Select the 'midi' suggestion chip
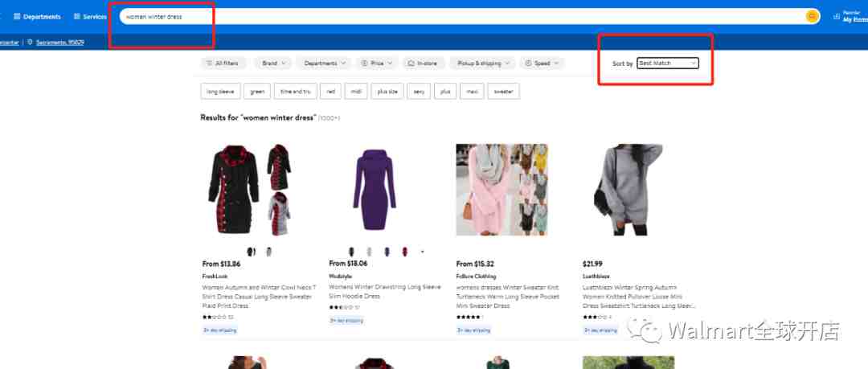Viewport: 868px width, 369px height. point(356,92)
